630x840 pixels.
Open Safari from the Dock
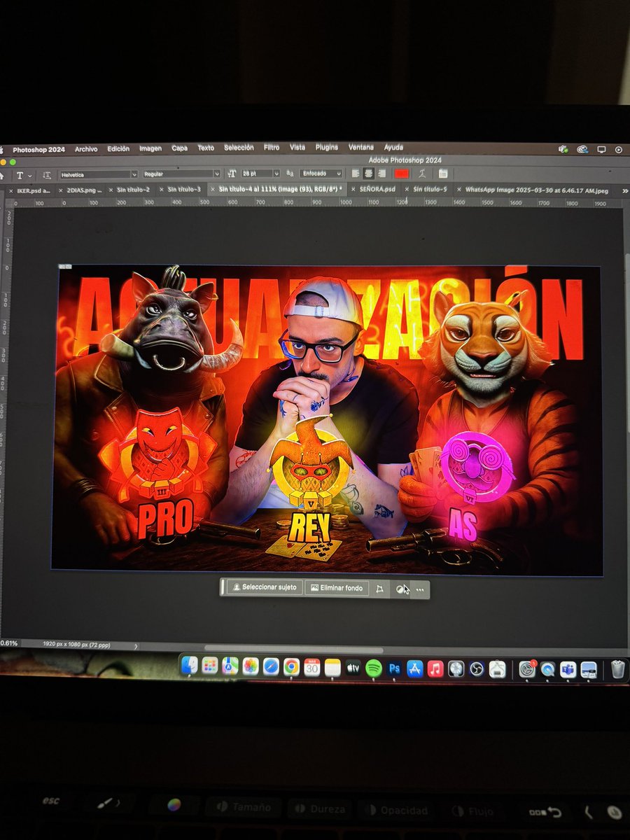[x=271, y=667]
